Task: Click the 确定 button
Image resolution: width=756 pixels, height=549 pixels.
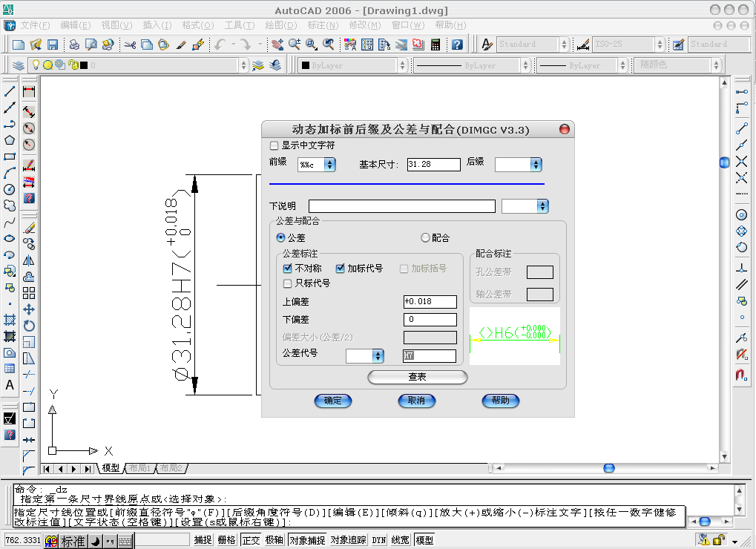Action: [332, 401]
